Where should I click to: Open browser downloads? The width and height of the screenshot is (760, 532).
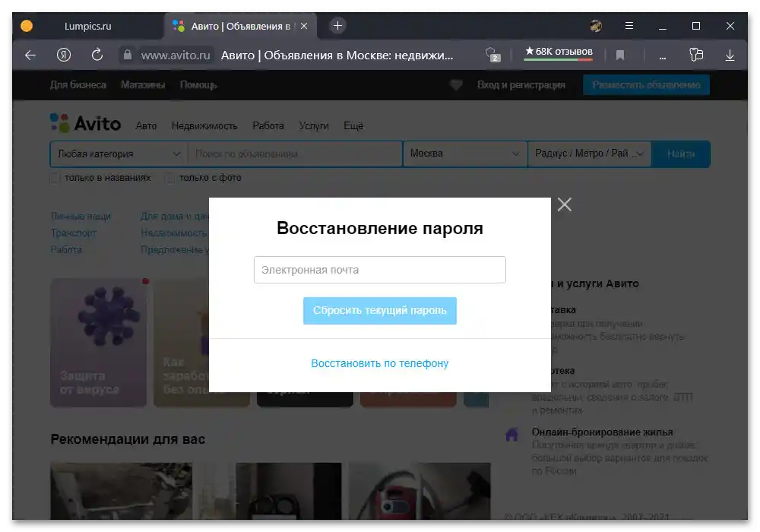[730, 55]
